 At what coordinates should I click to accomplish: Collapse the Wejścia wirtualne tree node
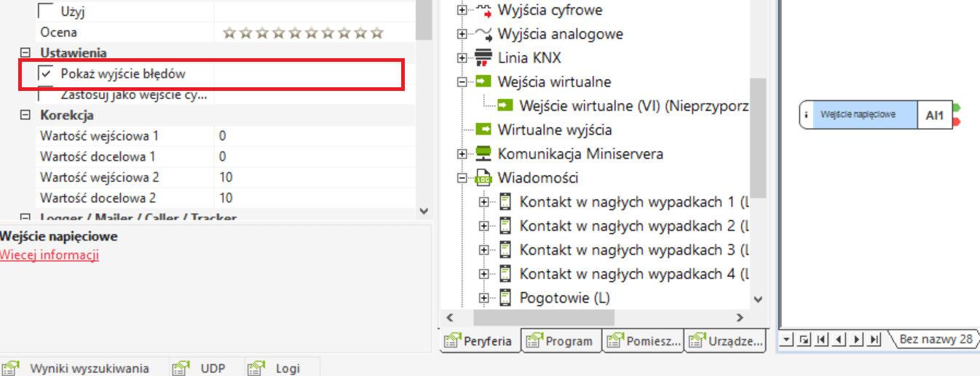[462, 81]
